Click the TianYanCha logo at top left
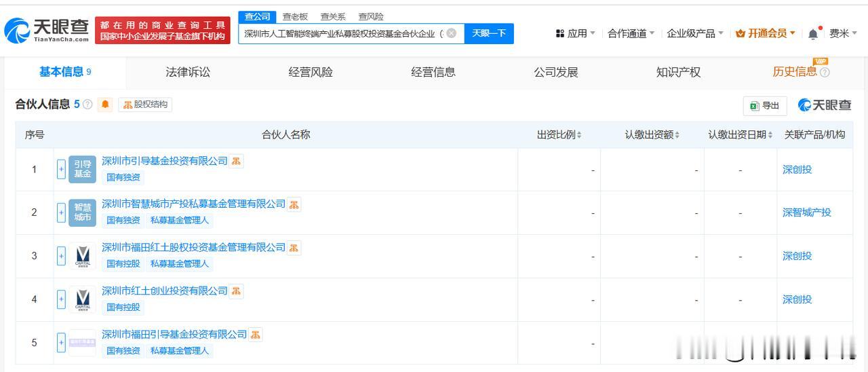The image size is (868, 372). (x=47, y=31)
